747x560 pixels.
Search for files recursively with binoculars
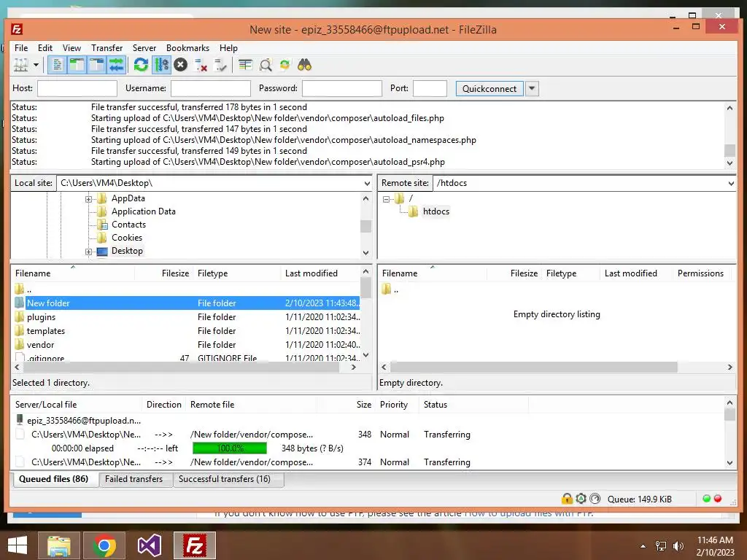coord(304,65)
